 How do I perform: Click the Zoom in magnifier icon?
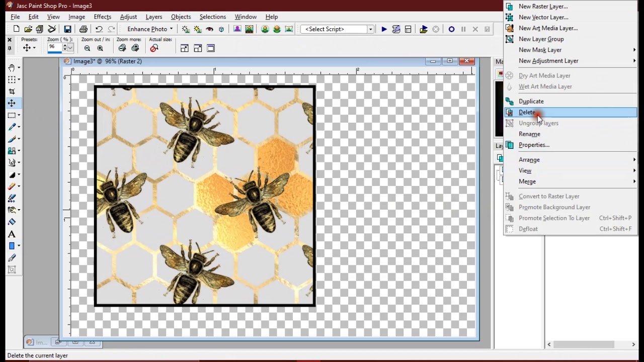pyautogui.click(x=100, y=48)
